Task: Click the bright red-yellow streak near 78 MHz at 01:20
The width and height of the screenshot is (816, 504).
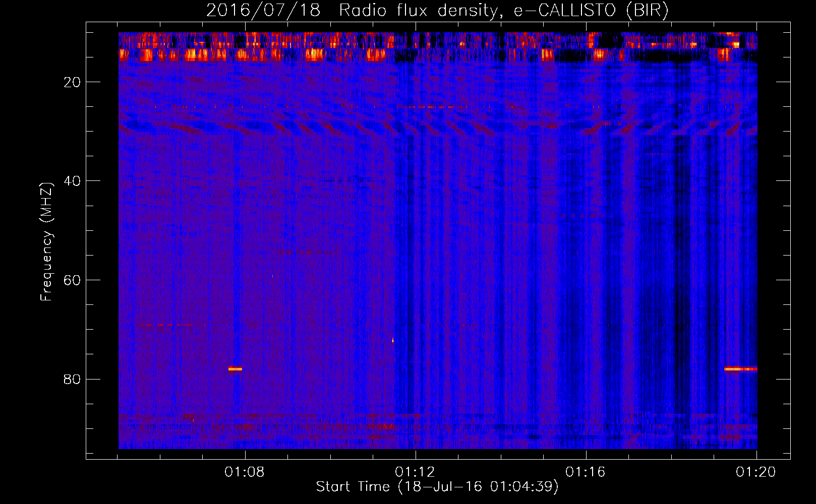Action: 740,369
